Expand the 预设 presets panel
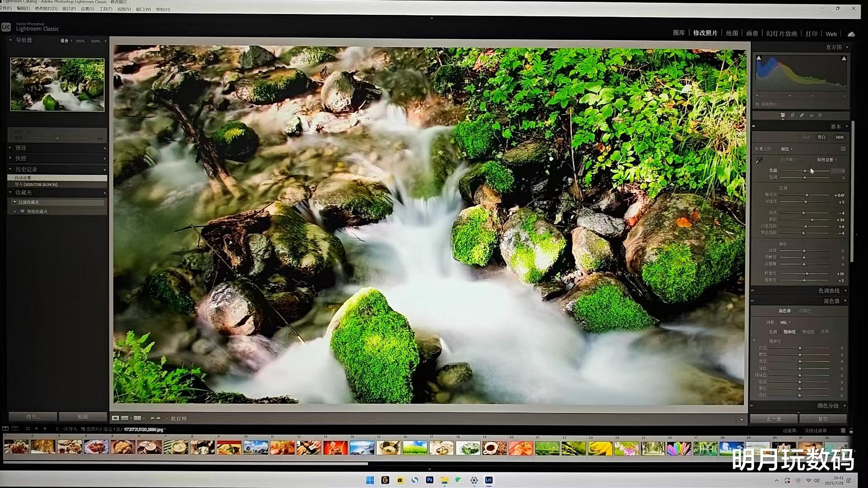Image resolution: width=868 pixels, height=488 pixels. pyautogui.click(x=10, y=148)
